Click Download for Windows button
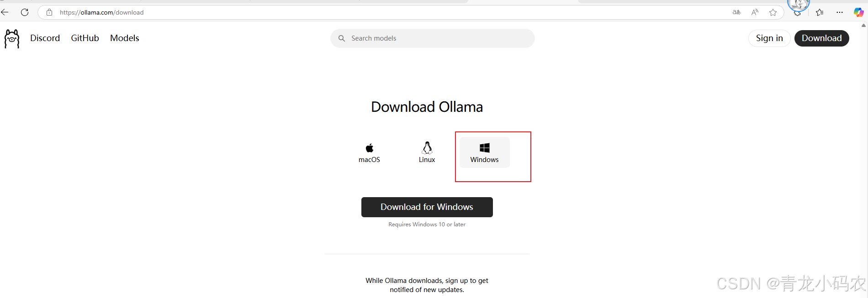Screen dimensions: 868x298 (427, 207)
